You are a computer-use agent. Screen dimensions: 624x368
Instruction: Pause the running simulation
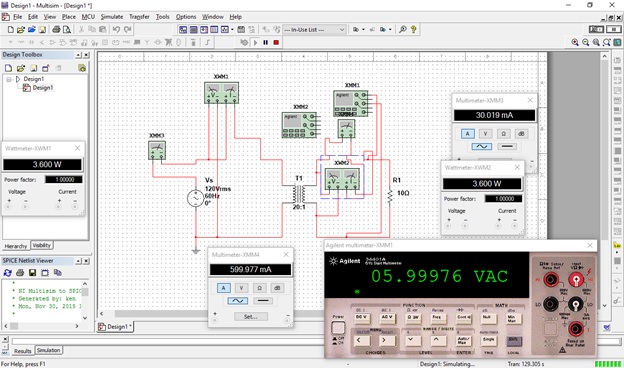[x=265, y=43]
